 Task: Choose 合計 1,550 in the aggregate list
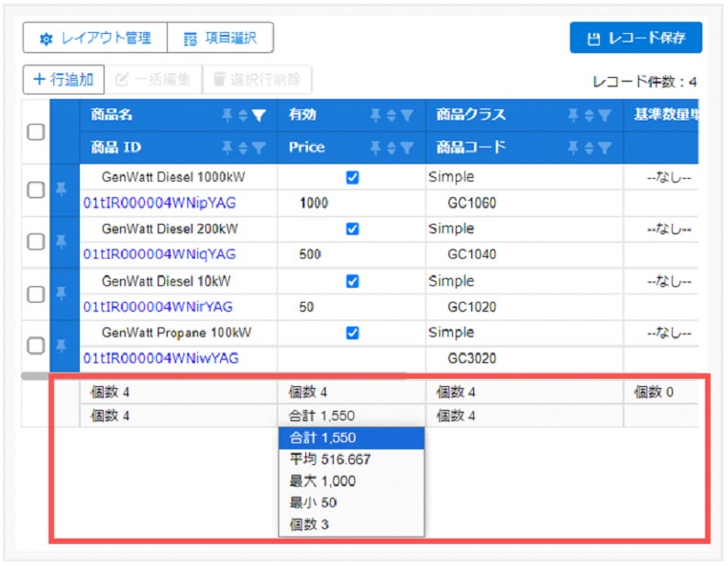point(351,438)
